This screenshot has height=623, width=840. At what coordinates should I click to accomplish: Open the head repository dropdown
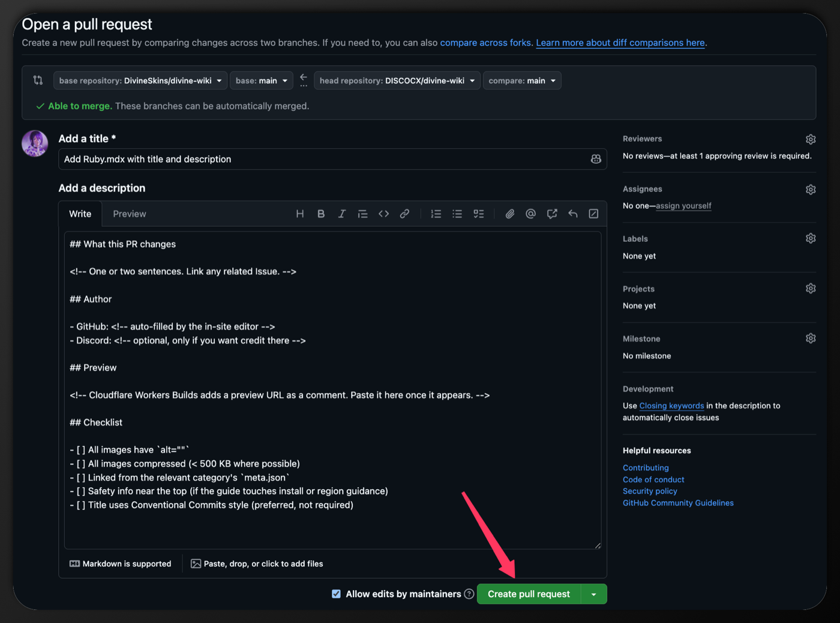(x=397, y=80)
